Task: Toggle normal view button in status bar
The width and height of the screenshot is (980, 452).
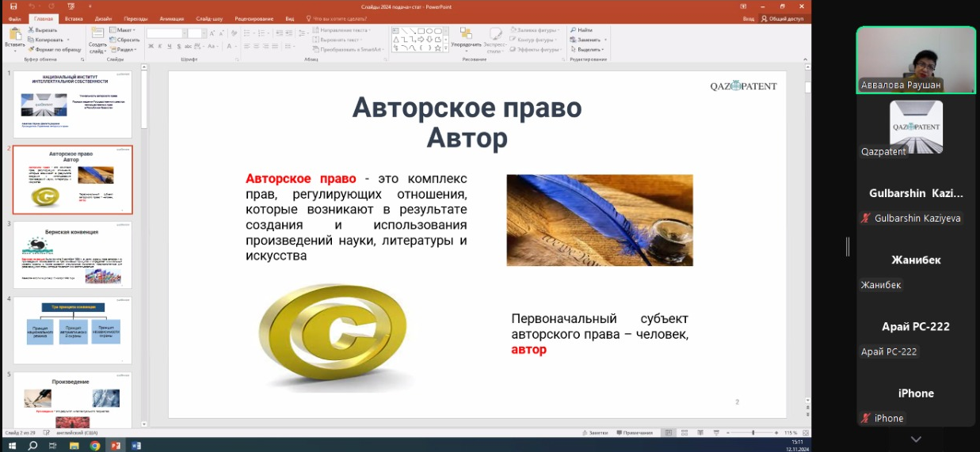Action: [668, 433]
